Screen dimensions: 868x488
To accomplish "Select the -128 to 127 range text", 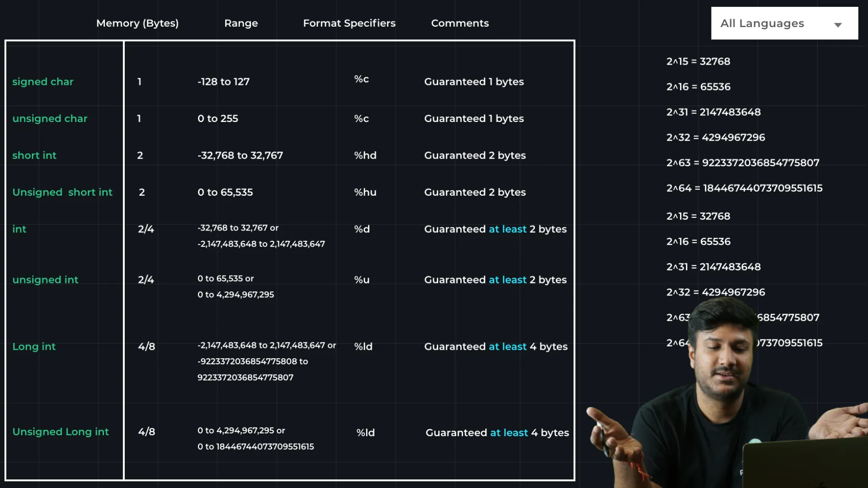I will click(x=223, y=82).
